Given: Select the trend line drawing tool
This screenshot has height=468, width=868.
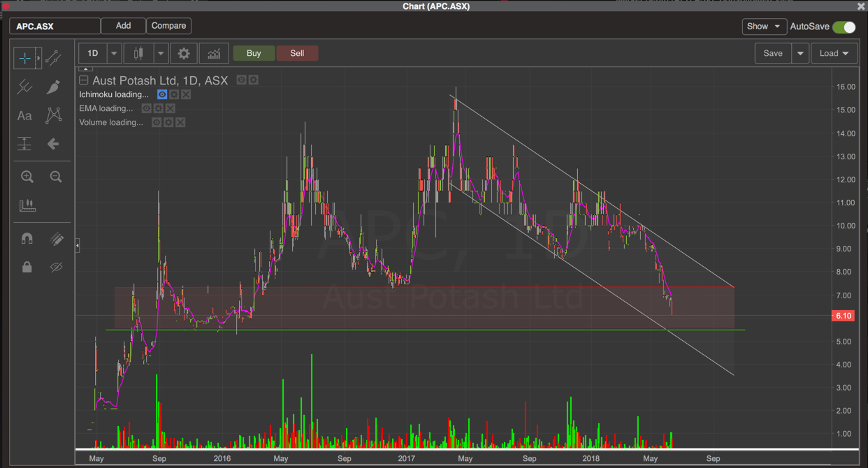Looking at the screenshot, I should [53, 59].
